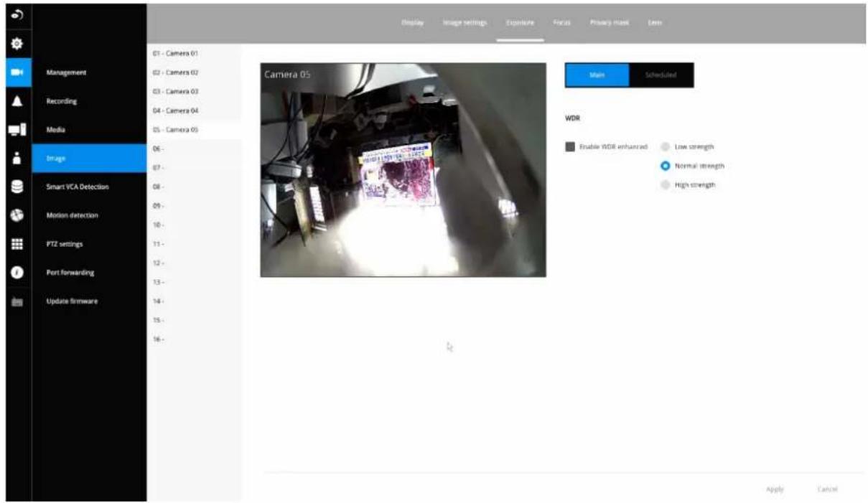Open the monitor display icon in sidebar

point(18,130)
